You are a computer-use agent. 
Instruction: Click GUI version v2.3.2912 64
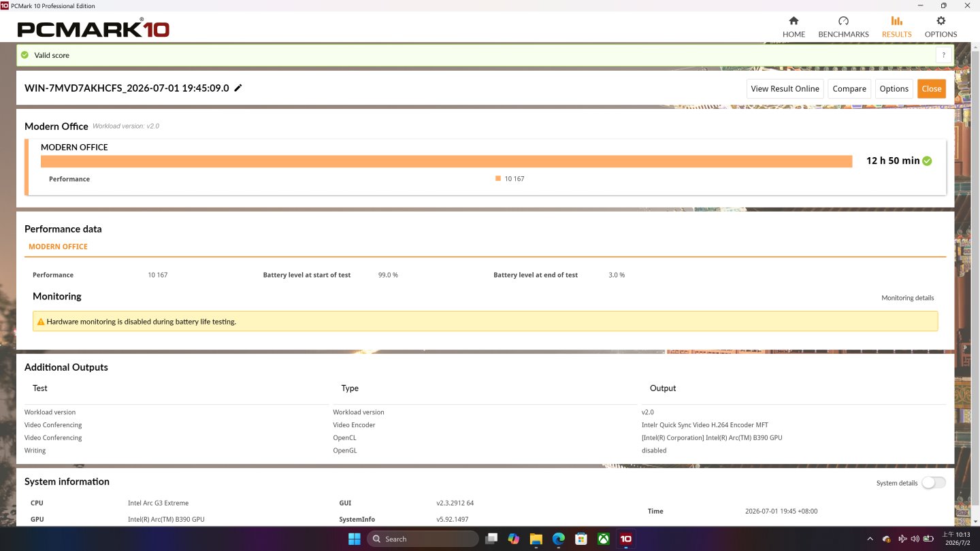click(455, 503)
